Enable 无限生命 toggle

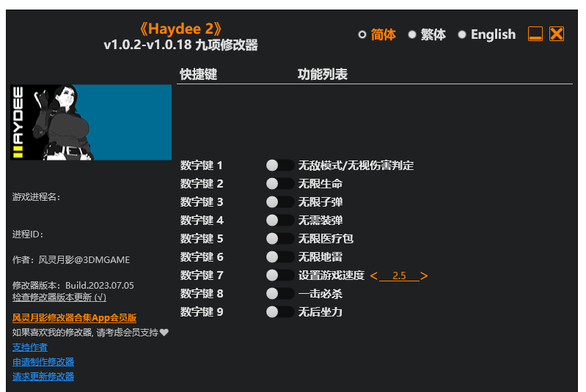[280, 184]
